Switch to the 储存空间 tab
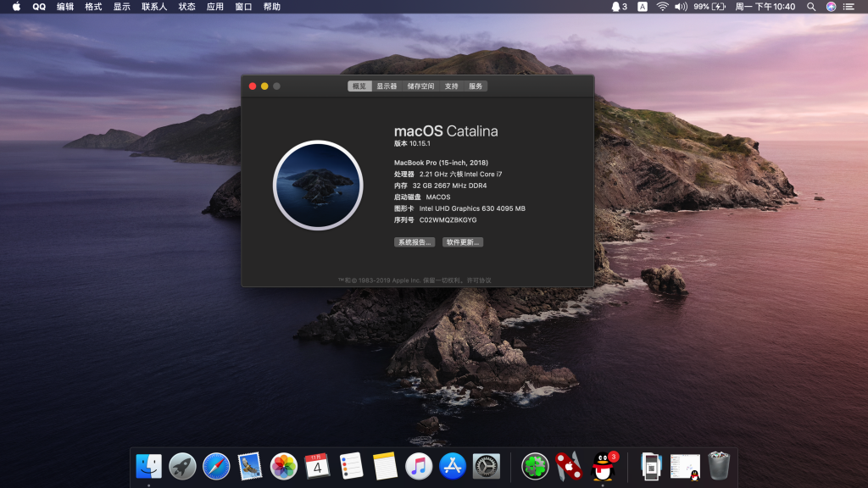 click(420, 86)
